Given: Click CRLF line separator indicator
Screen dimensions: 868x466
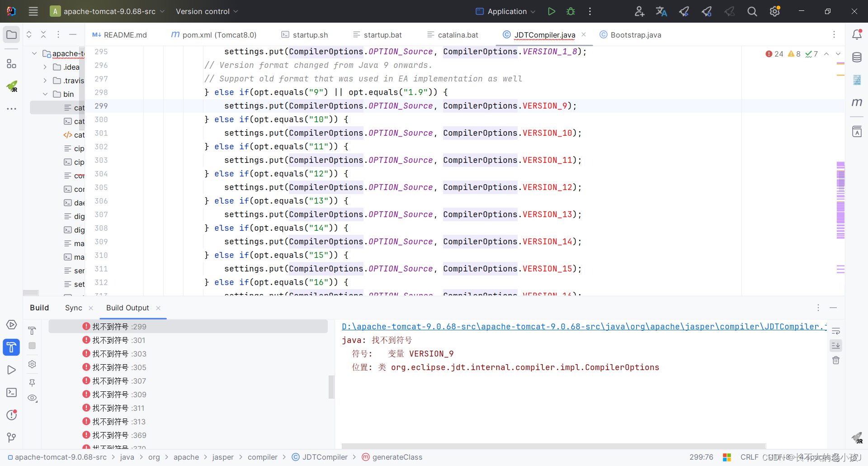Looking at the screenshot, I should click(749, 457).
